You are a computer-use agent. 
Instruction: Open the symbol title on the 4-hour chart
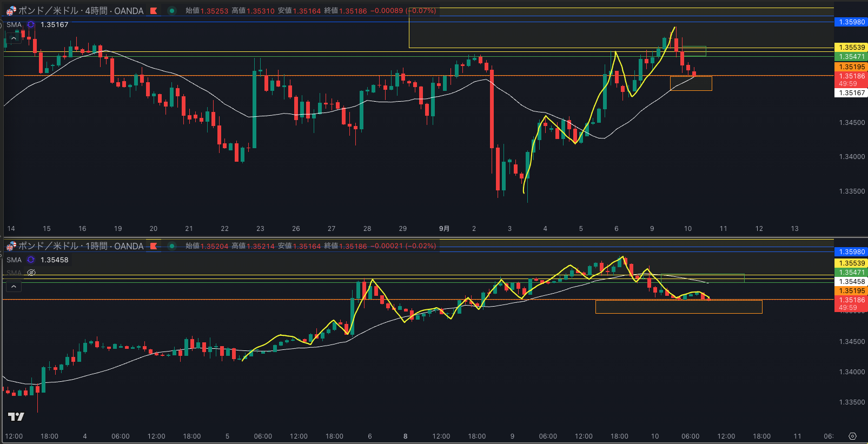[81, 11]
